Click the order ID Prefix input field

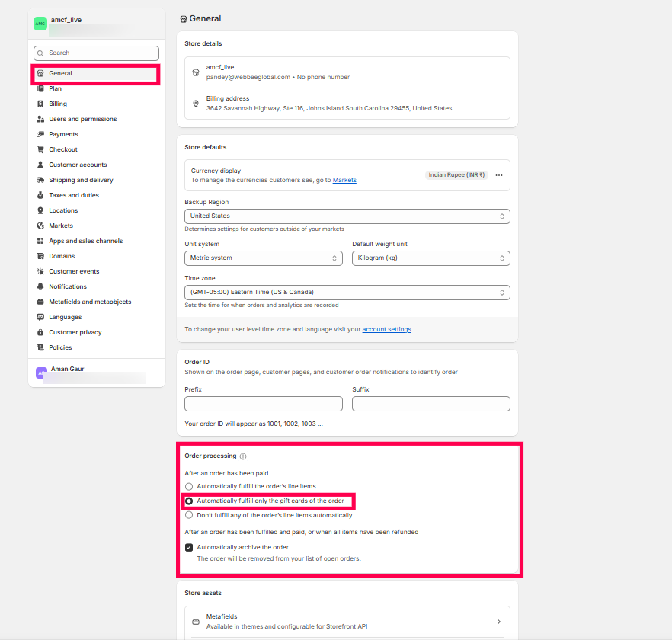coord(263,404)
